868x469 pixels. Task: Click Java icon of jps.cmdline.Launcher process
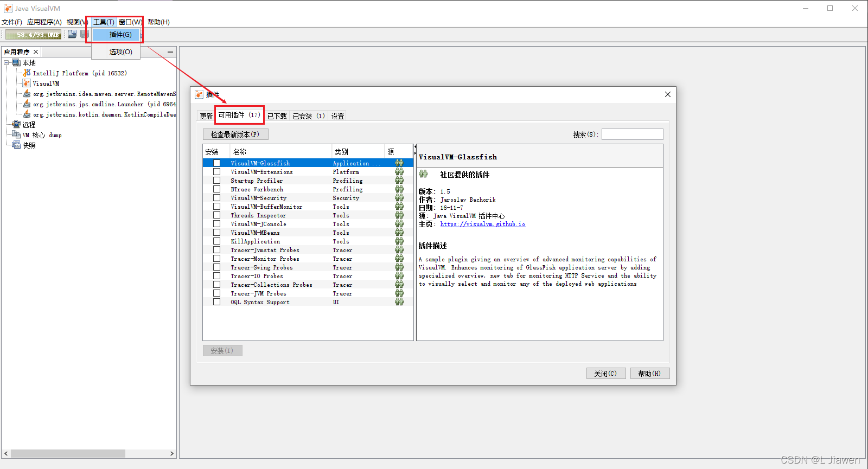pyautogui.click(x=27, y=104)
